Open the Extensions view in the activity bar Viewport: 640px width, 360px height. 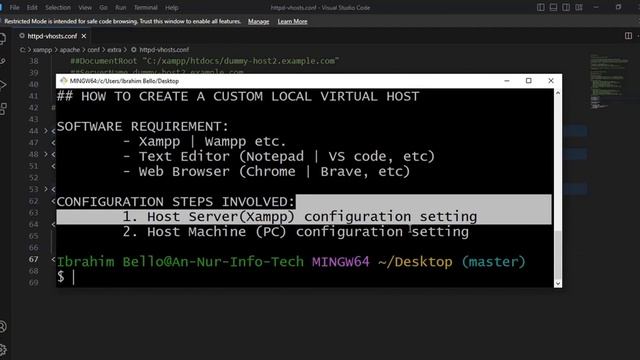[x=3, y=109]
